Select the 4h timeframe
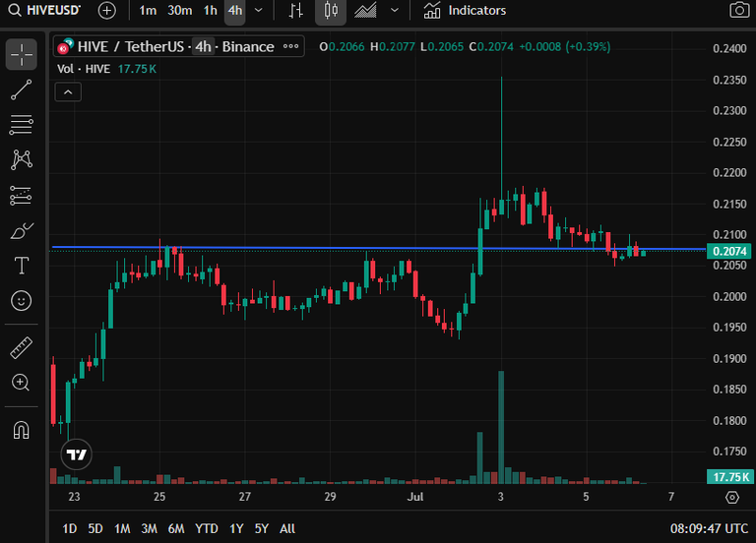Image resolution: width=756 pixels, height=543 pixels. pyautogui.click(x=235, y=10)
